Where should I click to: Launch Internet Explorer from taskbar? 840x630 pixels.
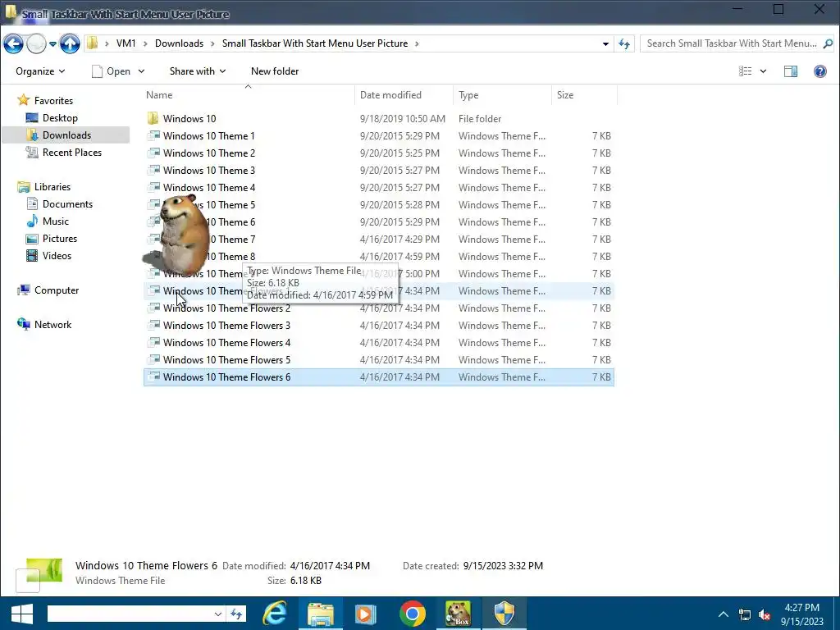pos(275,614)
